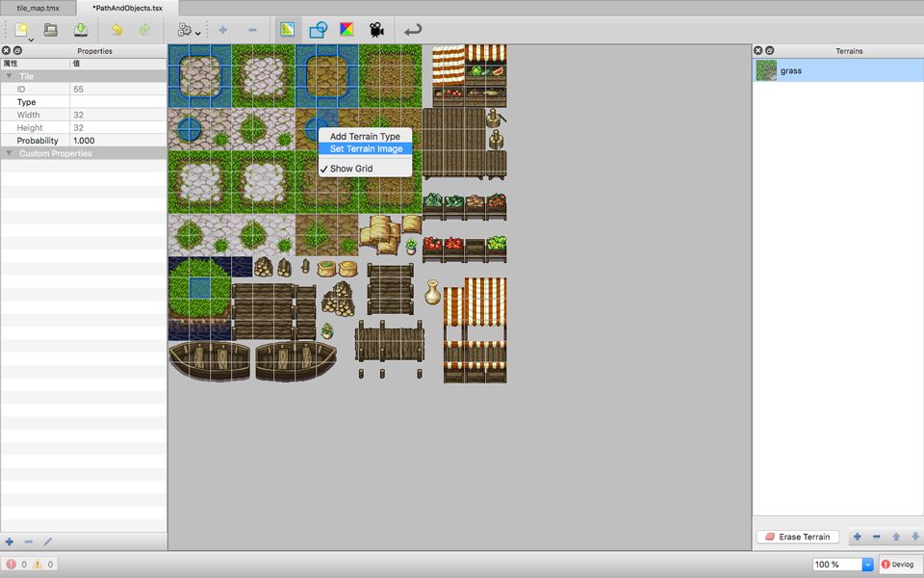Click the ID value 55
924x578 pixels.
tap(78, 89)
